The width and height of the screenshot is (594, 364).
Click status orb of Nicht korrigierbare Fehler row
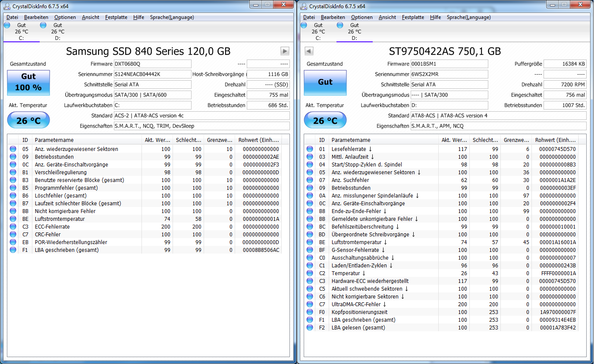pos(13,211)
